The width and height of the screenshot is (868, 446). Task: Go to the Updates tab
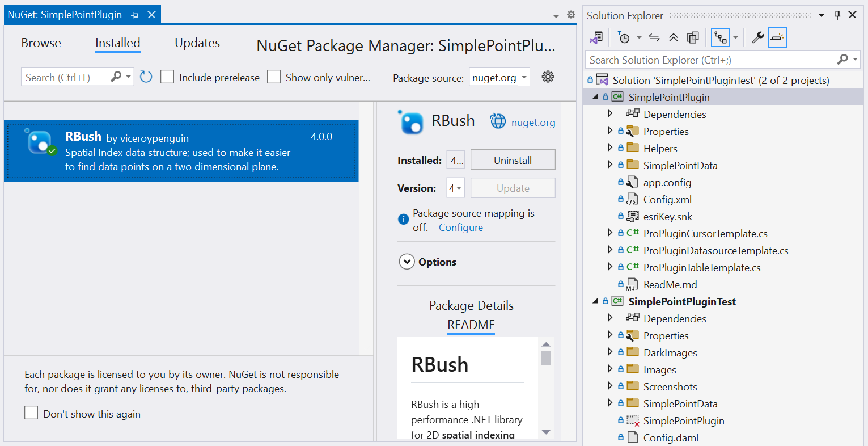tap(197, 43)
